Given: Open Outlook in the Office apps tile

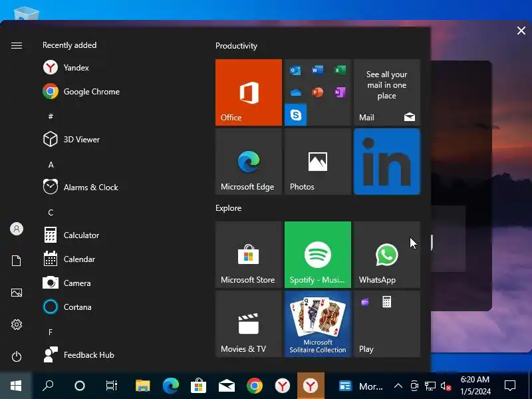Looking at the screenshot, I should pyautogui.click(x=295, y=70).
